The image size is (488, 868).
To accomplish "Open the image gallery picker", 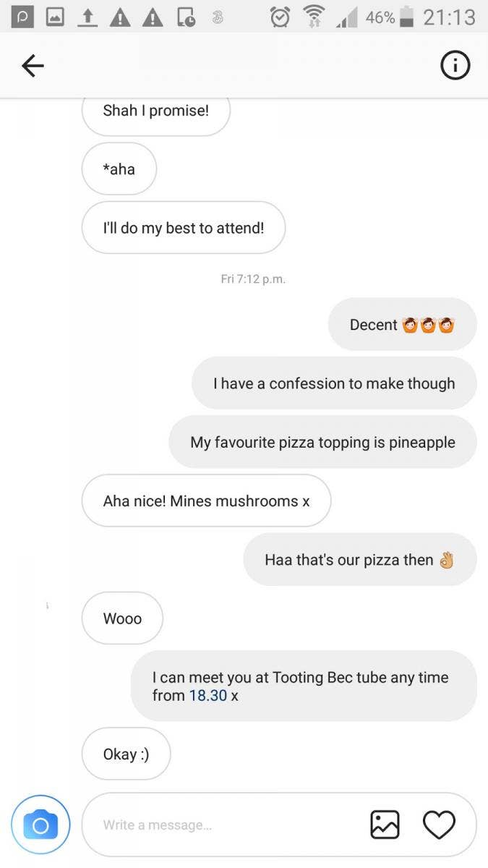I will pos(385,825).
